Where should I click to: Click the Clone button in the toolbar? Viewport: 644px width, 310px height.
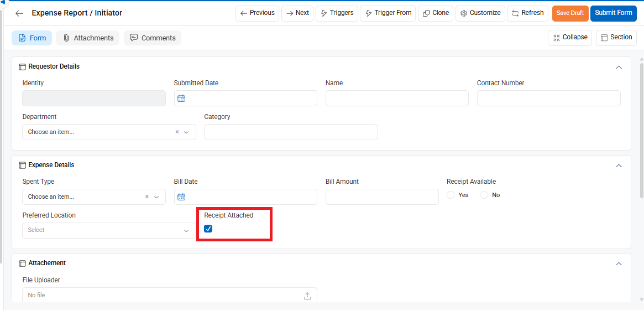point(436,13)
